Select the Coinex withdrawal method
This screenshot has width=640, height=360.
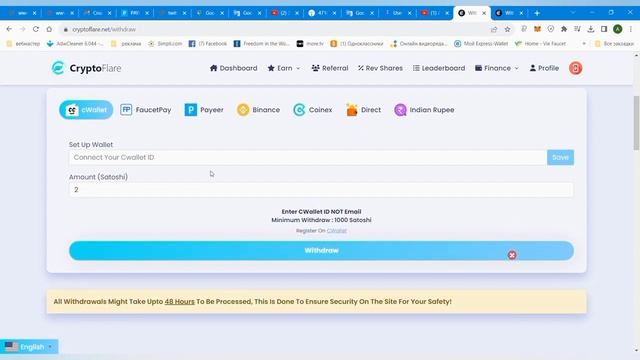click(313, 110)
